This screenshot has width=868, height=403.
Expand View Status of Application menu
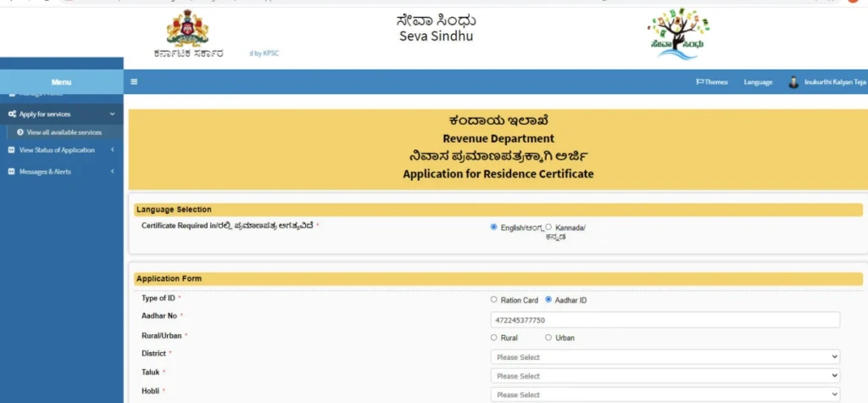(x=57, y=150)
